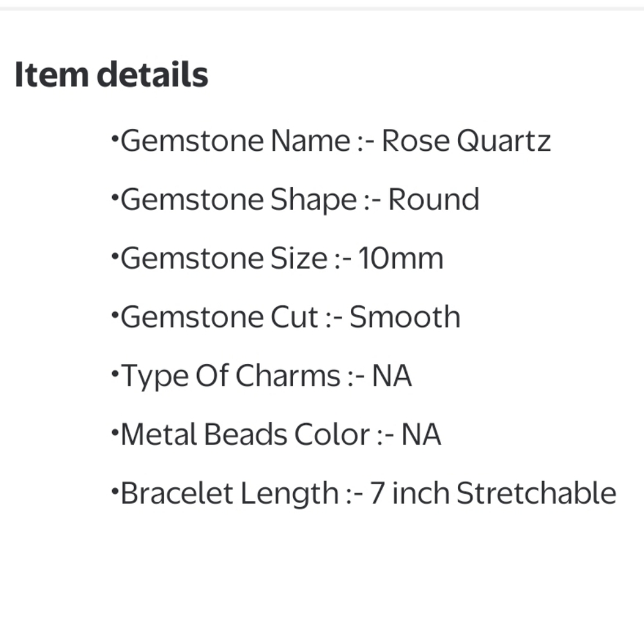
Task: Select the Metal Beads Color label
Action: pos(245,435)
